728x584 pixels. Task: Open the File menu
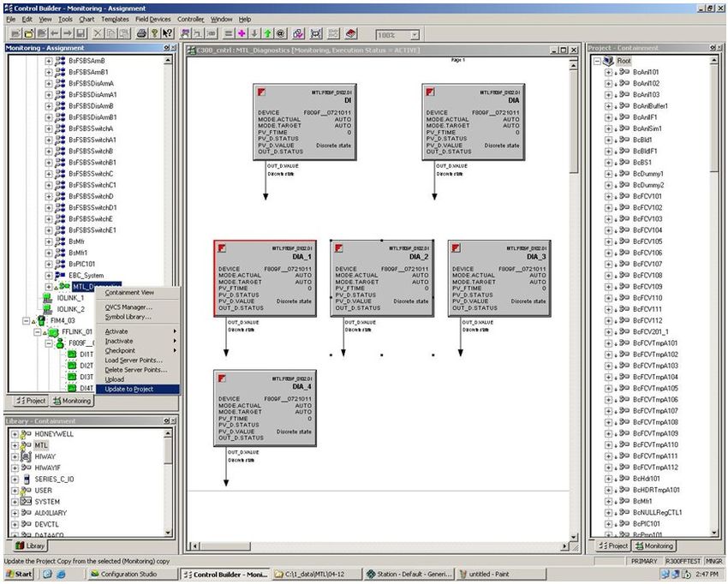tap(10, 20)
